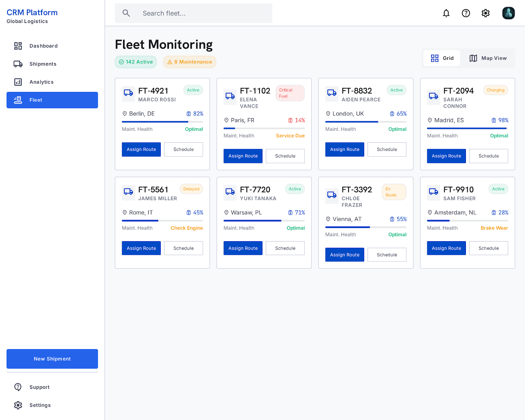
Task: Click Schedule for FT-5561
Action: tap(183, 248)
